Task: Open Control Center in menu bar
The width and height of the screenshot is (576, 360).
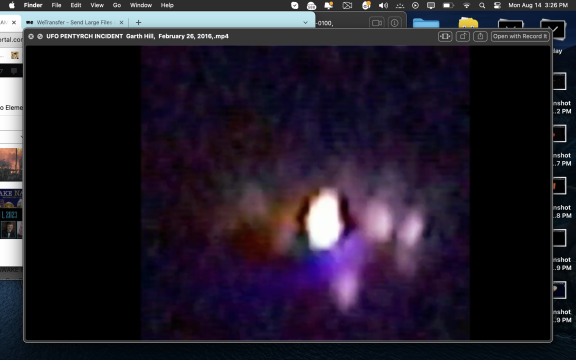Action: click(x=497, y=5)
